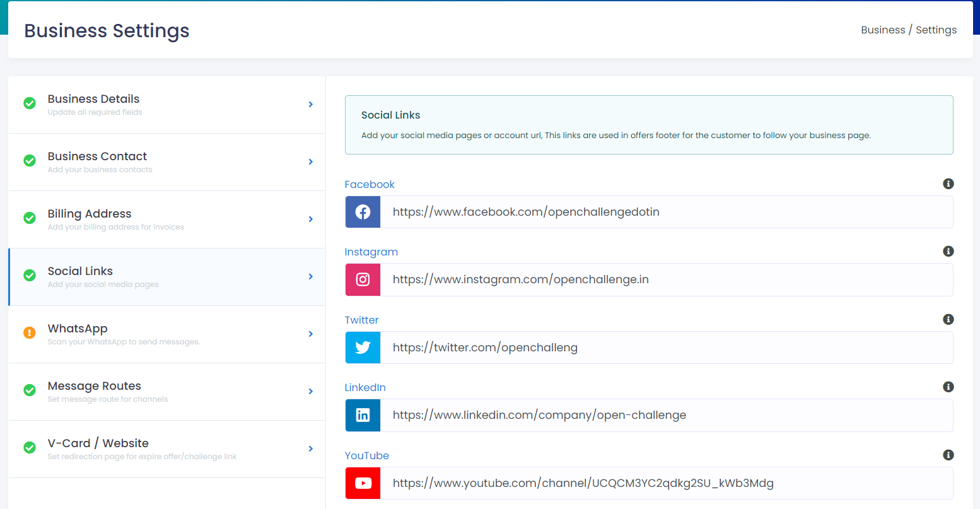Select the Social Links tab

tap(167, 277)
